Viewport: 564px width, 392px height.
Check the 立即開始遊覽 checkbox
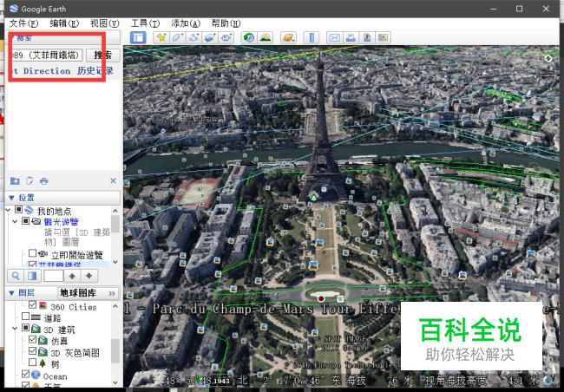(32, 253)
